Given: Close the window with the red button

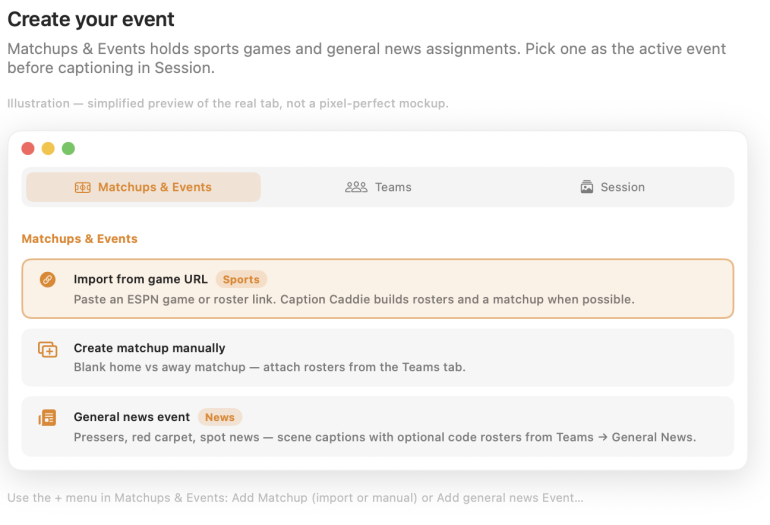Looking at the screenshot, I should point(28,148).
